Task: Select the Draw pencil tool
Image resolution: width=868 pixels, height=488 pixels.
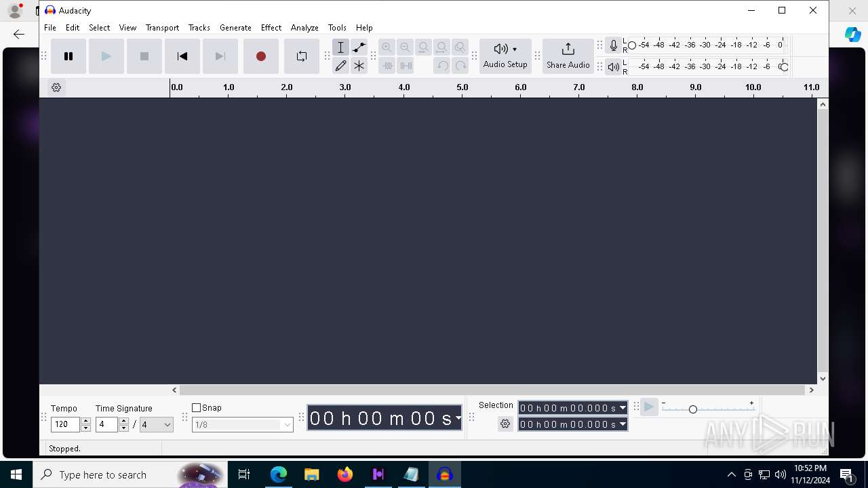Action: [341, 66]
